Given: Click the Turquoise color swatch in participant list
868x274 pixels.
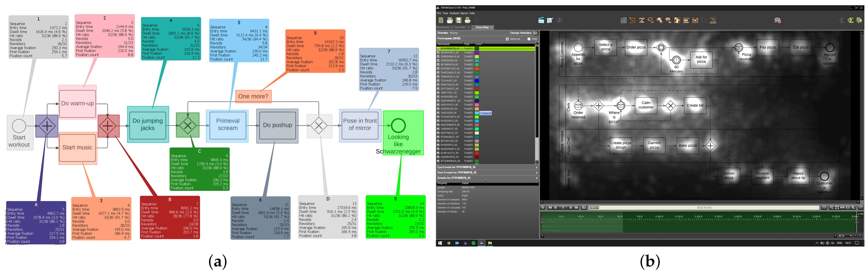Looking at the screenshot, I should (x=477, y=113).
